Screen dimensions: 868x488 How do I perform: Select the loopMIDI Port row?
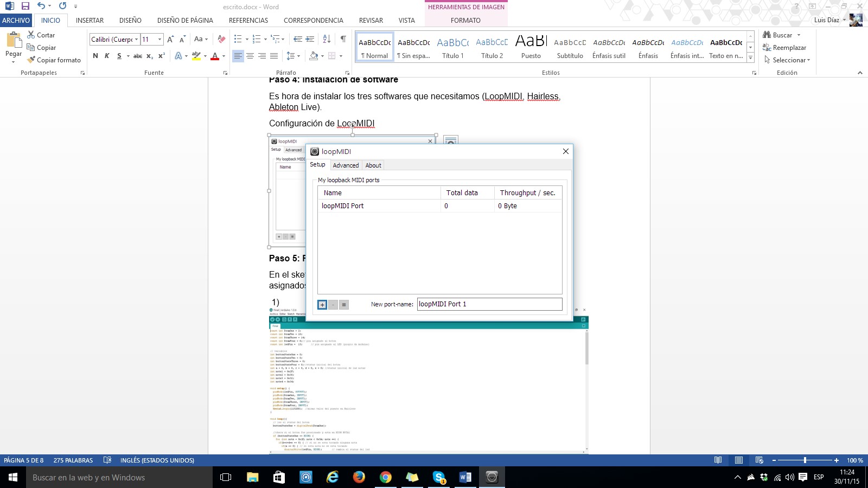click(x=439, y=206)
